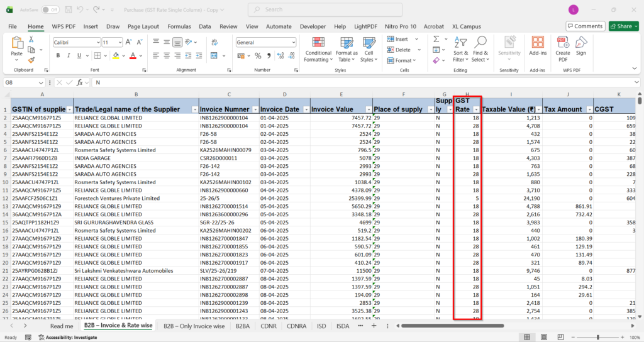The width and height of the screenshot is (644, 342).
Task: Open the font name Calibri dropdown
Action: (x=98, y=42)
